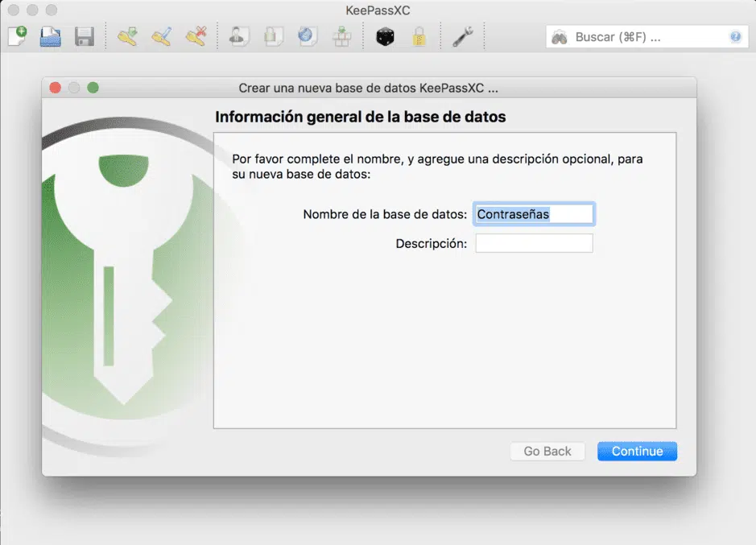Click the Go Back button
The image size is (756, 545).
pos(547,451)
